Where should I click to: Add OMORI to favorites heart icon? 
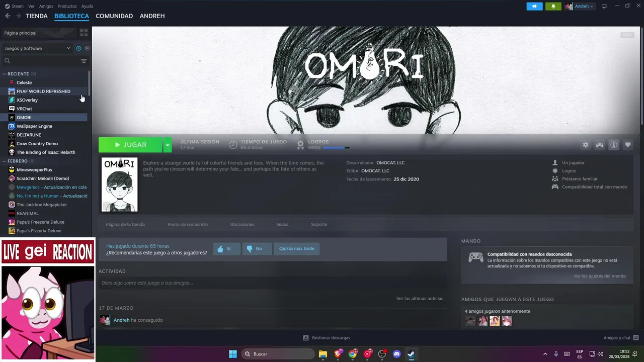click(628, 145)
